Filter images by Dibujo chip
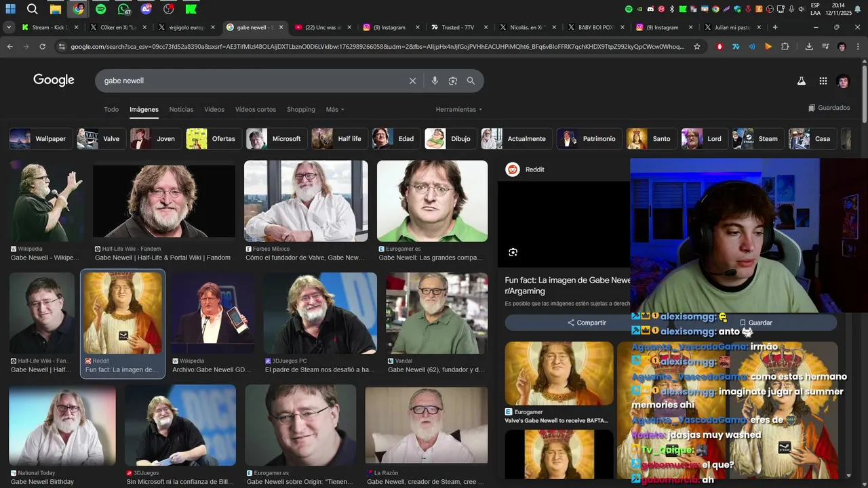This screenshot has width=868, height=488. (x=450, y=139)
